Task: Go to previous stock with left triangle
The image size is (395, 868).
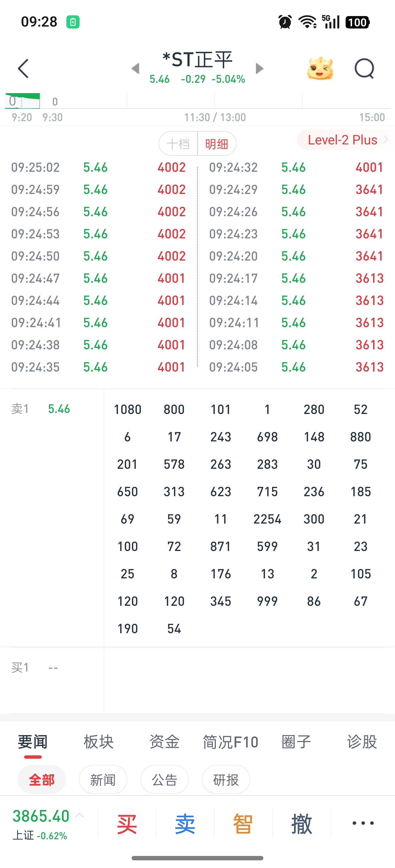Action: 135,68
